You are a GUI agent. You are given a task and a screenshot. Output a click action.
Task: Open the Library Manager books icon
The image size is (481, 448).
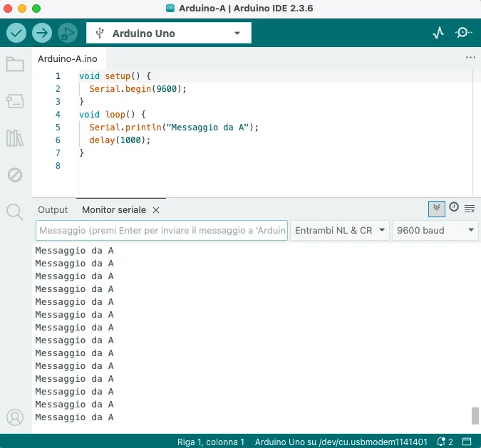15,138
